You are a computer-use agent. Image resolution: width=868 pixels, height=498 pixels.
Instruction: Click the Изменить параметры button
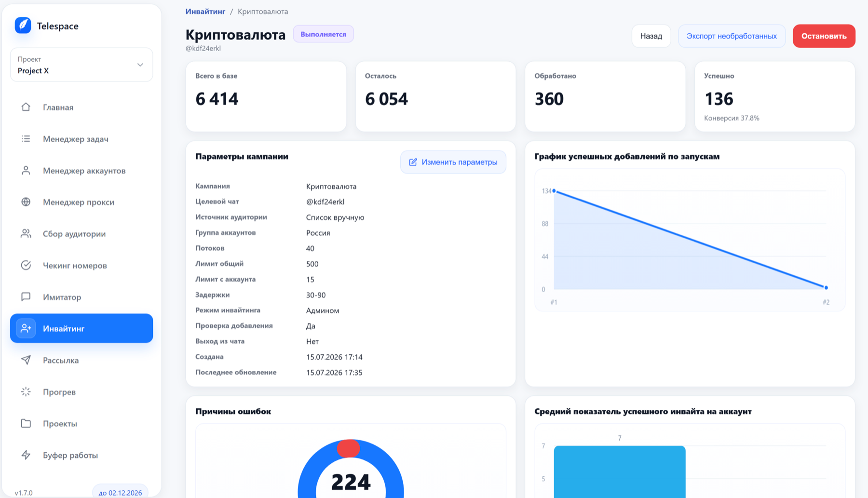(x=453, y=162)
